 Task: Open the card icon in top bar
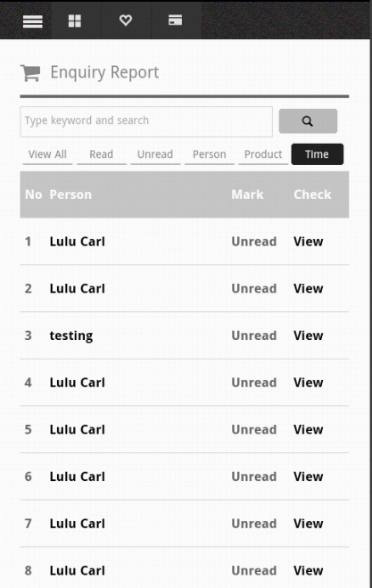coord(175,20)
